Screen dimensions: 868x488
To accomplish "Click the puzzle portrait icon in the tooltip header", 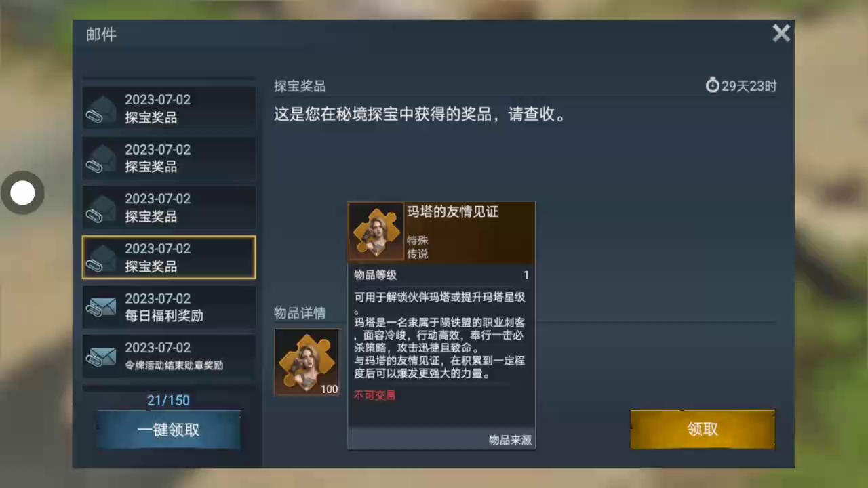I will [376, 232].
